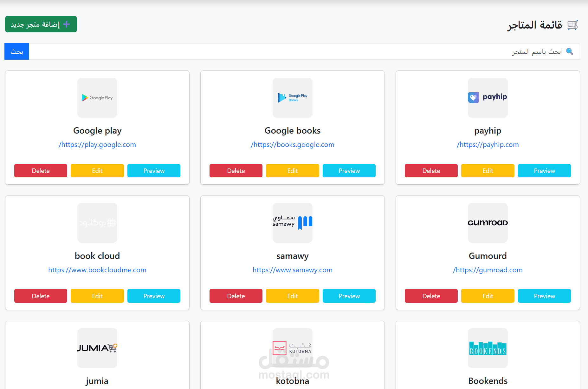This screenshot has height=389, width=588.
Task: Preview the Google books store
Action: [x=349, y=171]
